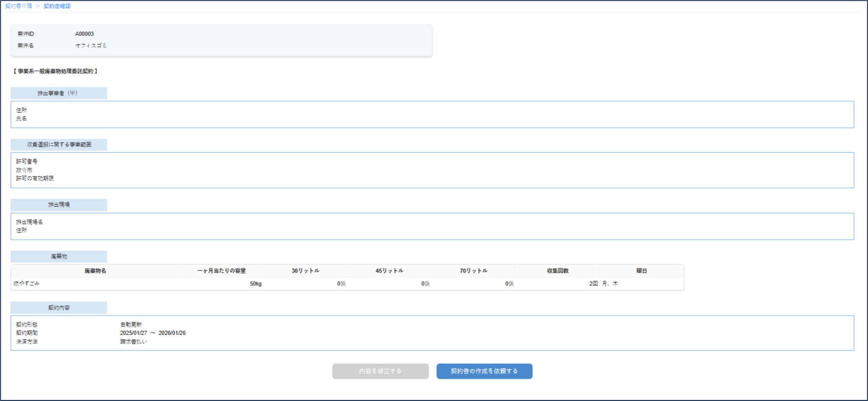Click the 契約内容 section header
The width and height of the screenshot is (868, 401).
[x=59, y=308]
